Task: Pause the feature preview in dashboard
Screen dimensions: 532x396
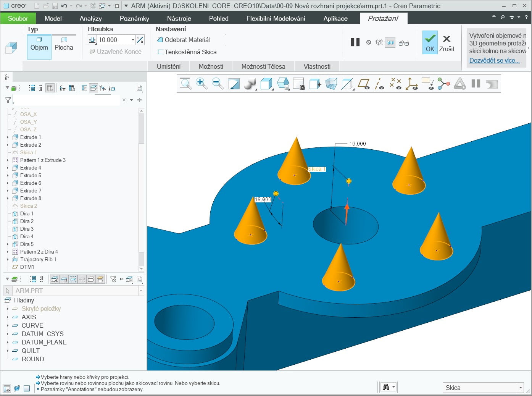Action: (355, 42)
